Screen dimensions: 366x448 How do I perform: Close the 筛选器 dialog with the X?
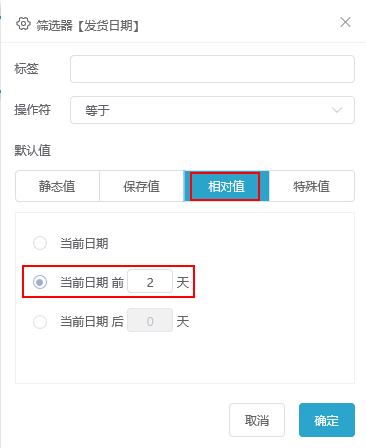pyautogui.click(x=345, y=22)
